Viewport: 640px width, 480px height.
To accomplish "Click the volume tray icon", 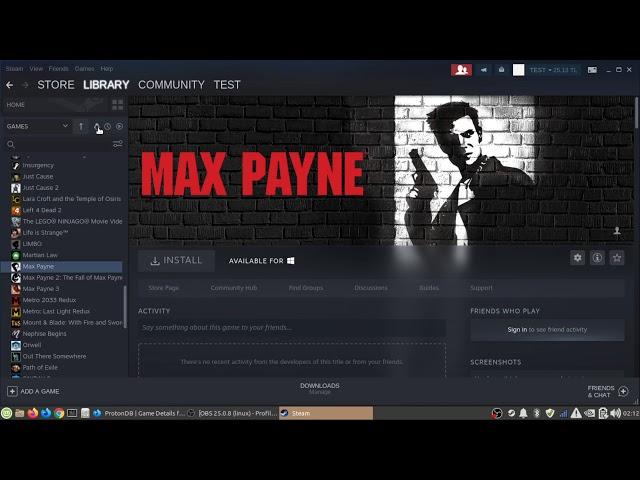I will pos(616,413).
